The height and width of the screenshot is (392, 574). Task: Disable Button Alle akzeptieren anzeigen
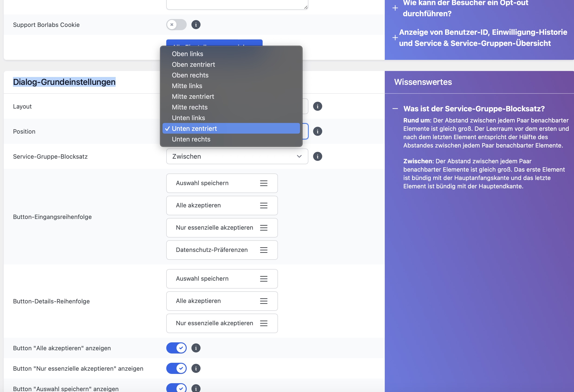176,348
